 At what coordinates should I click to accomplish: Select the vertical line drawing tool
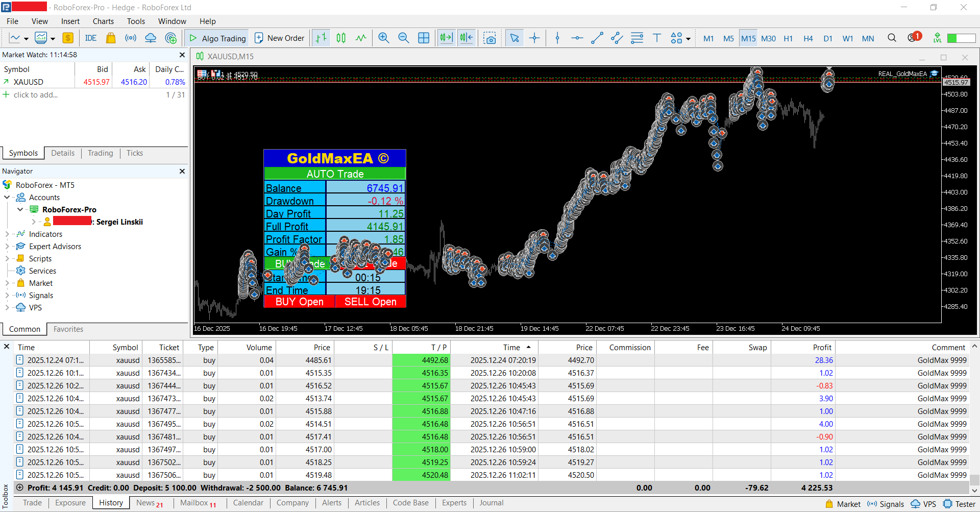point(557,38)
